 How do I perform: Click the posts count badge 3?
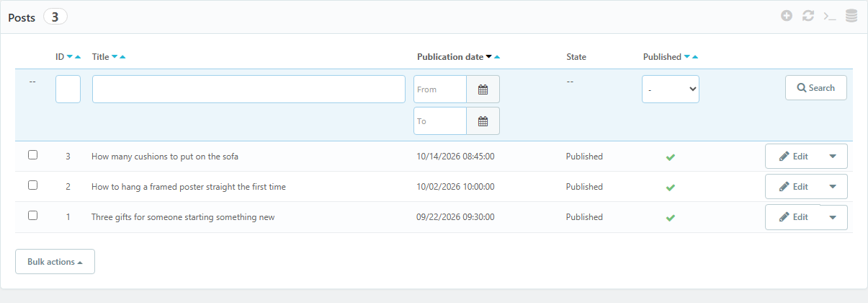click(55, 17)
